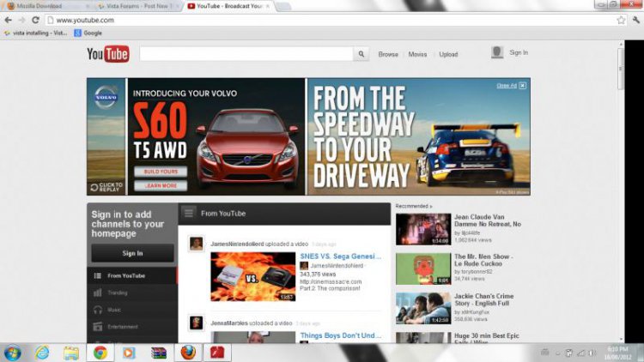This screenshot has width=644, height=362.
Task: Open the Browse link in the header
Action: click(x=388, y=54)
